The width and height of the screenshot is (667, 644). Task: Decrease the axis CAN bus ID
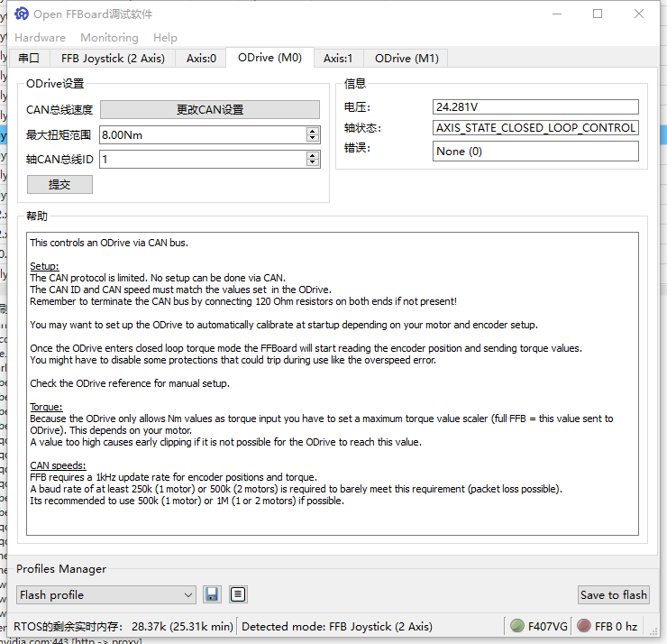[313, 163]
